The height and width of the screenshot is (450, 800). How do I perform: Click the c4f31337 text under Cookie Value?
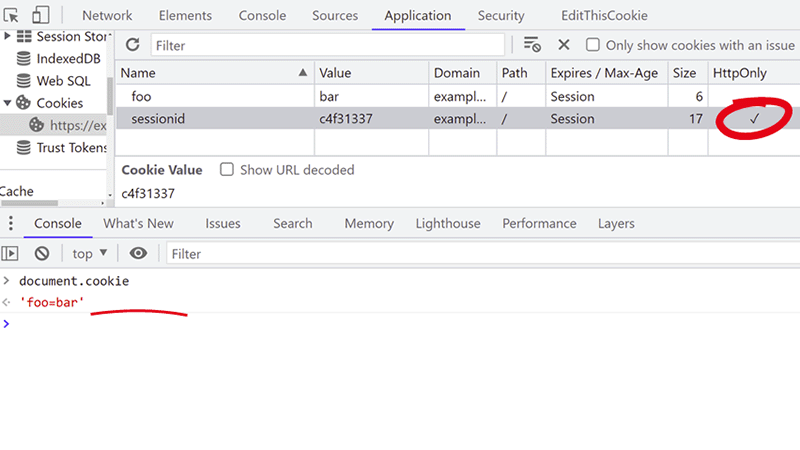(148, 193)
